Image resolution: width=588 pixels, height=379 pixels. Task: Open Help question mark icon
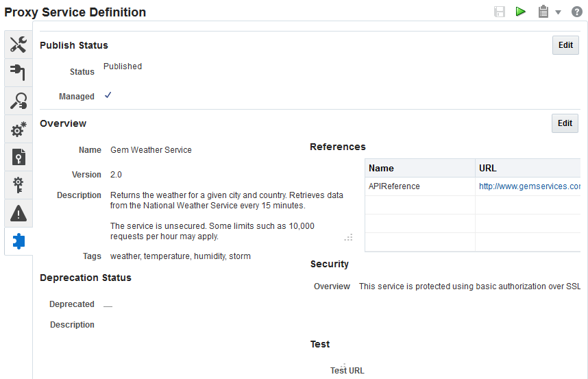tap(577, 12)
